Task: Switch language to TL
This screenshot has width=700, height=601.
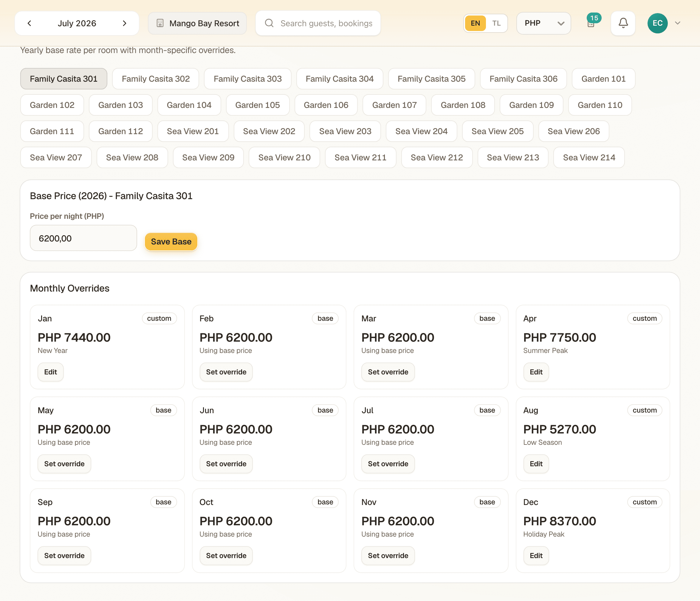Action: [496, 23]
